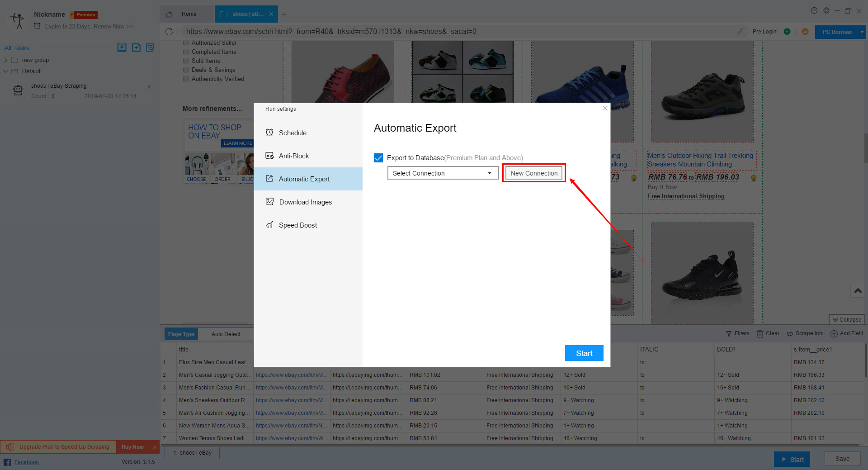The width and height of the screenshot is (868, 470).
Task: Toggle the Authenticity Verified checkbox
Action: pyautogui.click(x=186, y=79)
